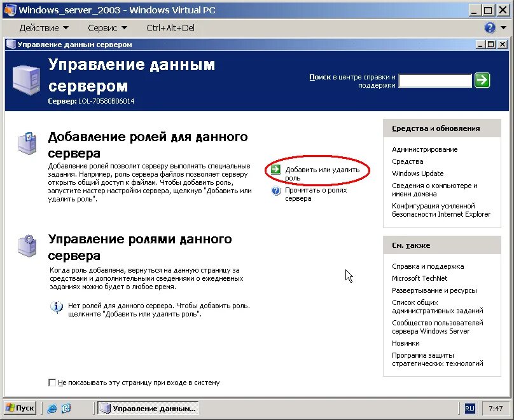Open the Microsoft TechNet link
The height and width of the screenshot is (420, 514).
coord(419,278)
